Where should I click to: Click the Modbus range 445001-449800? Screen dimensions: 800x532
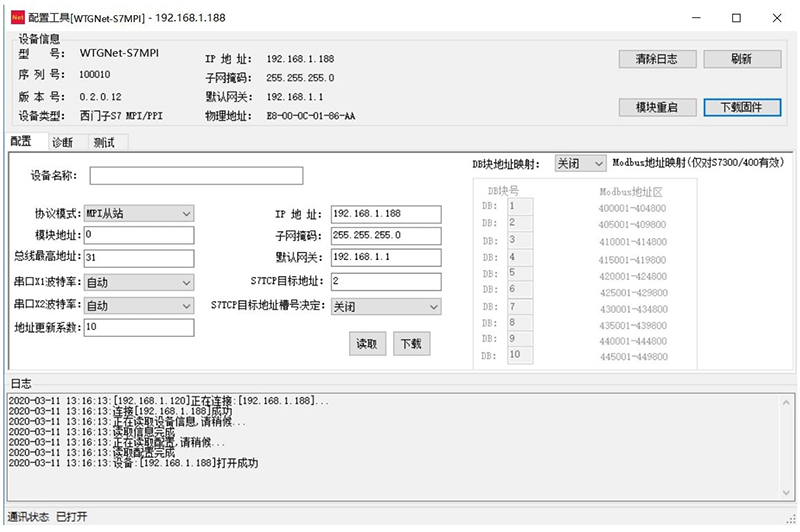click(634, 357)
